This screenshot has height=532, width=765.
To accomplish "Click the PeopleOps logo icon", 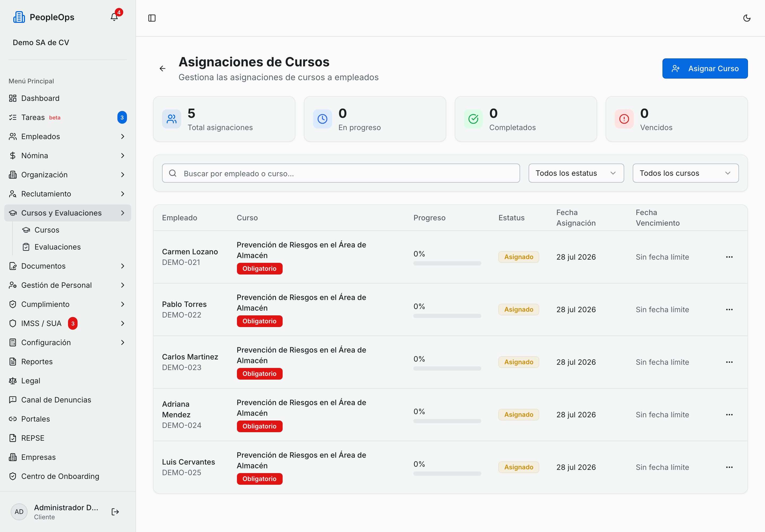I will (19, 17).
